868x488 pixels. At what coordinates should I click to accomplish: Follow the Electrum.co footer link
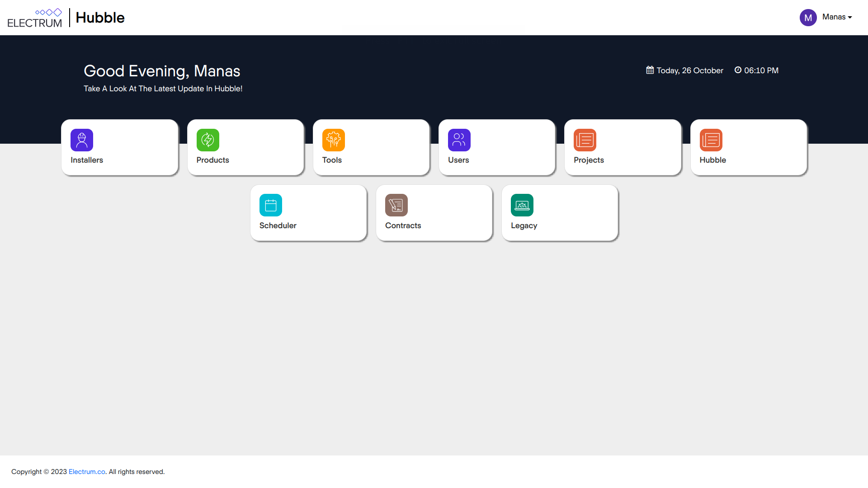87,472
